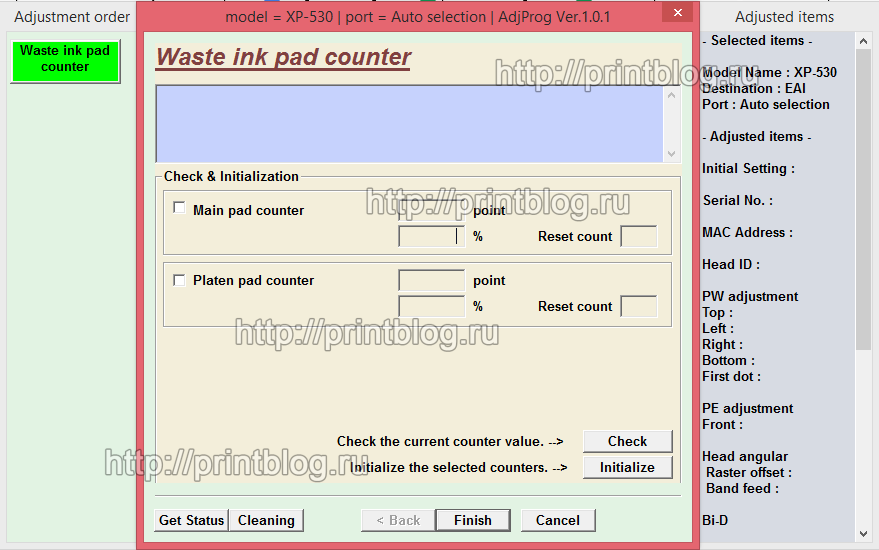The image size is (879, 550).
Task: Click the 'Waste ink pad counter' heading
Action: (x=283, y=57)
